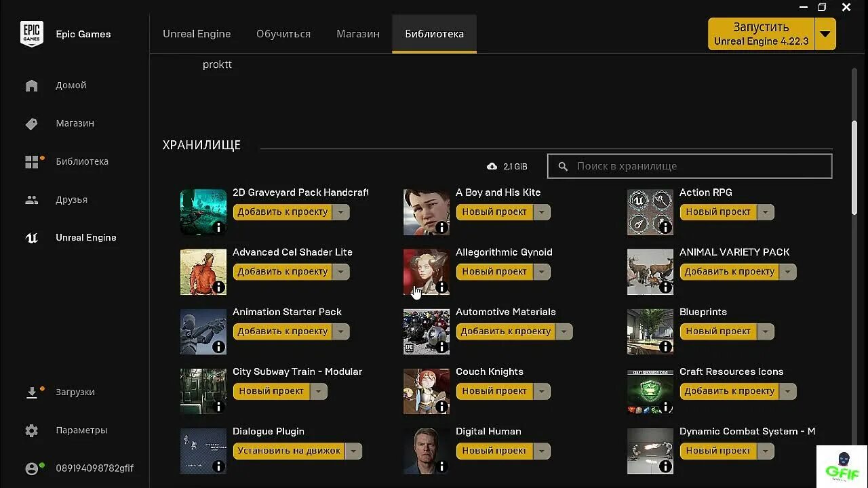Open the Couch Knights thumbnail

427,391
